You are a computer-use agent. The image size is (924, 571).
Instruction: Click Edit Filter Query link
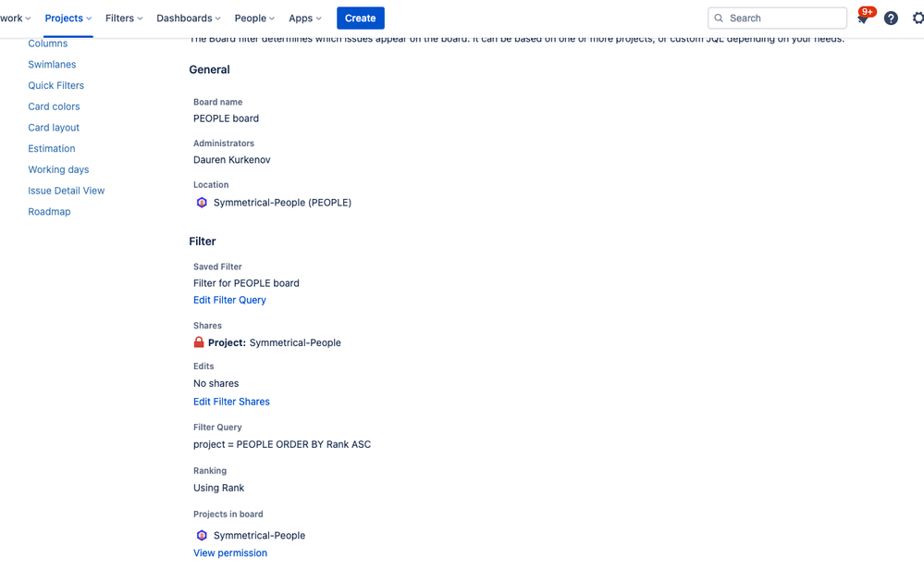[x=229, y=300]
